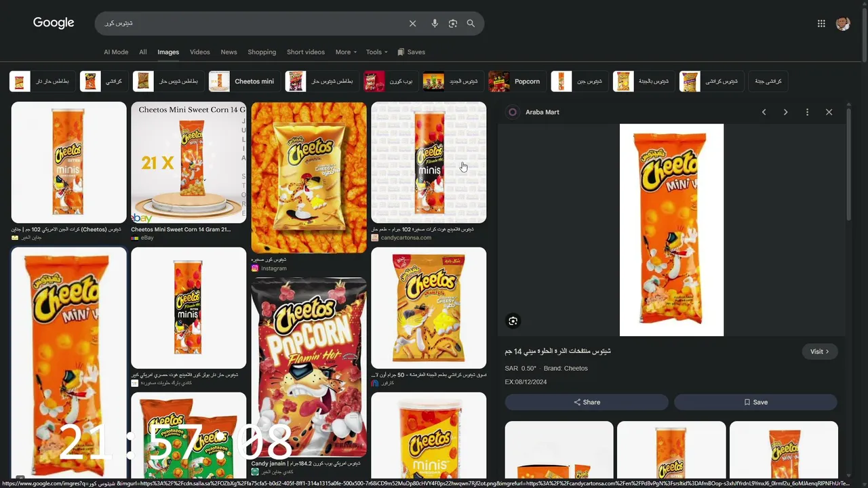Visit the source page of the previewed image
Screen dimensions: 868x488
click(820, 352)
